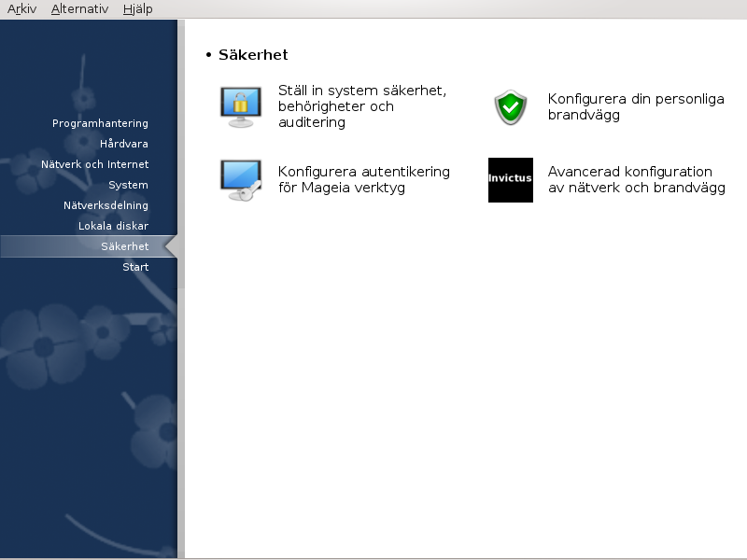Open 'Konfigurera autentikering för Mageia verktyg' text

coord(363,179)
